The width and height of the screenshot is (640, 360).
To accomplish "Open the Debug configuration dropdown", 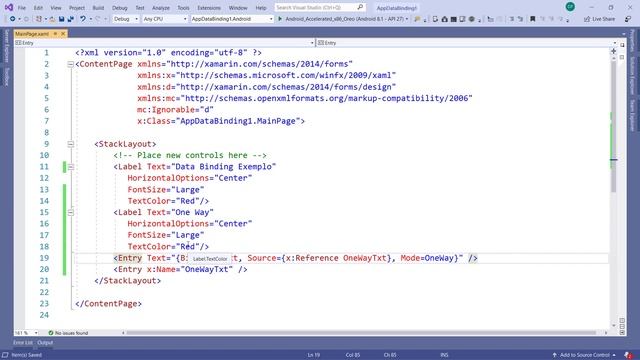I will pyautogui.click(x=126, y=19).
